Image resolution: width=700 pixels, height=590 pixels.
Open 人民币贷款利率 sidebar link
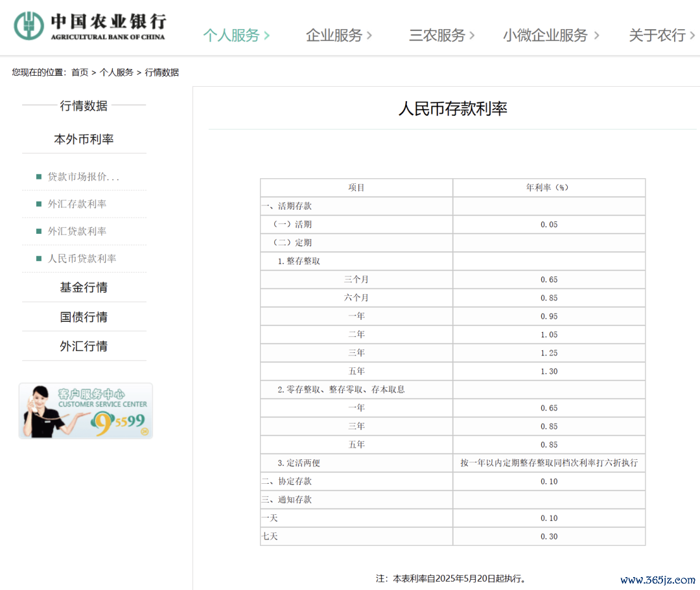point(82,258)
